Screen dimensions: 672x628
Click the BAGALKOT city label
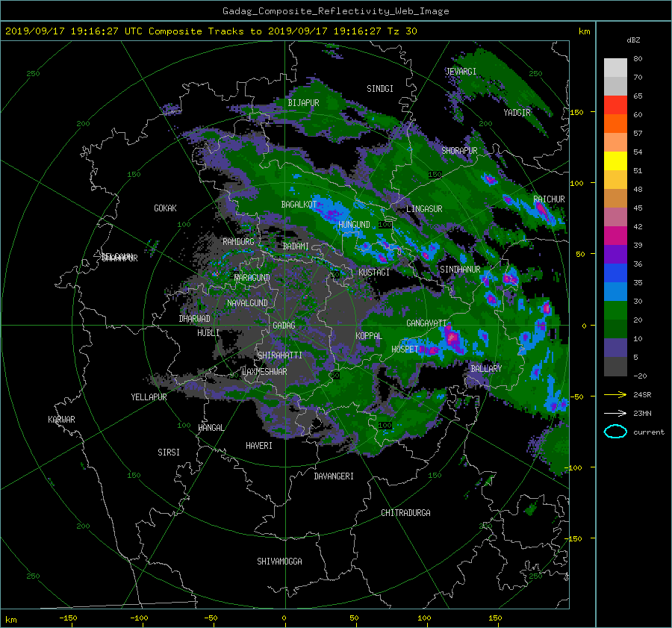click(299, 205)
